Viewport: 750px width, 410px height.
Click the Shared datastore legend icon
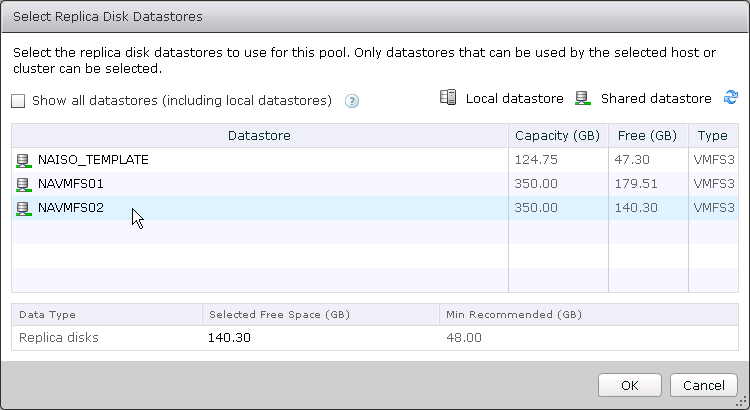[583, 98]
